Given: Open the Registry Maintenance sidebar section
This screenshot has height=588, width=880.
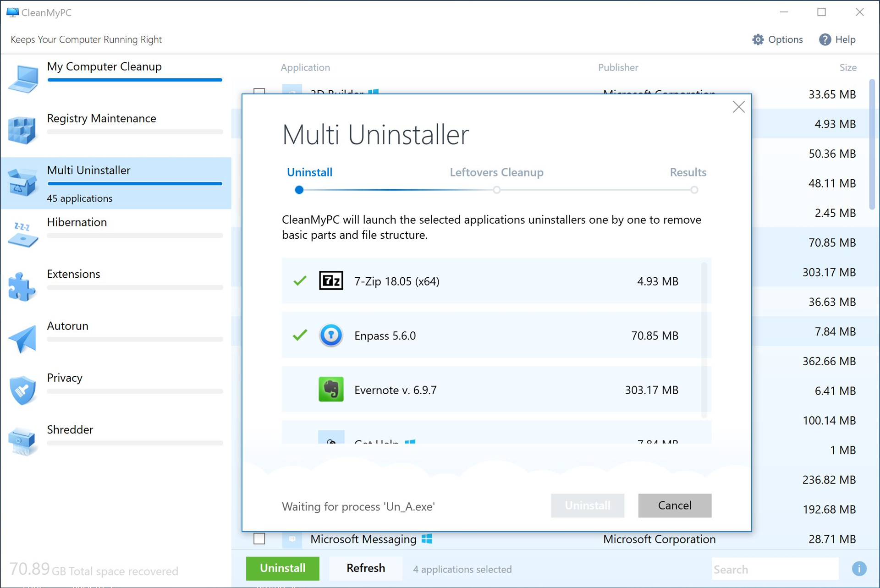Looking at the screenshot, I should point(116,131).
